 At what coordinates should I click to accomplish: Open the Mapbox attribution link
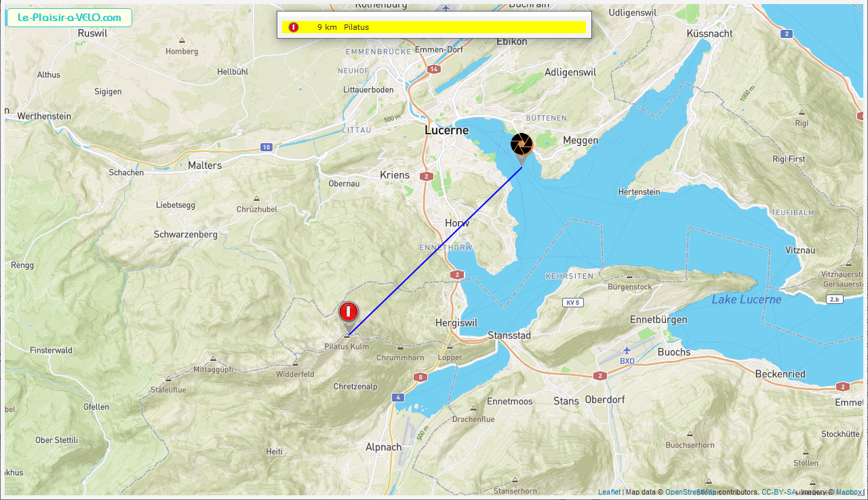tap(849, 493)
